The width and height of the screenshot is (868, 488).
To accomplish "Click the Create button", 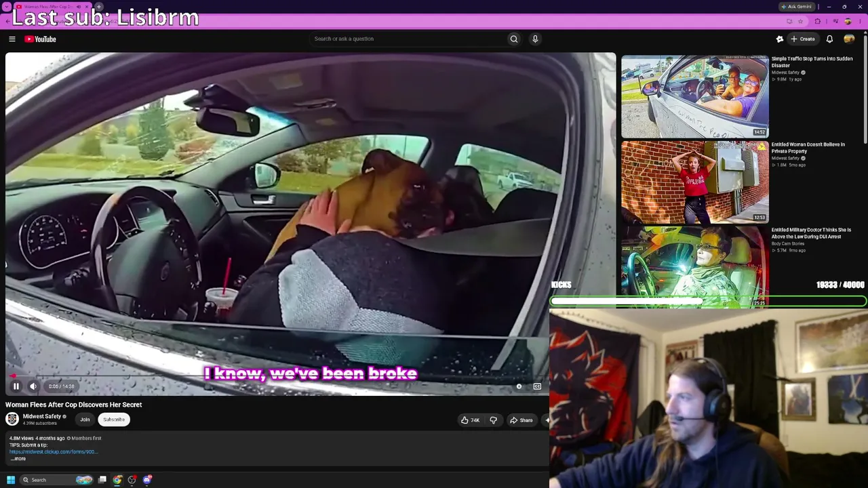I will point(803,39).
